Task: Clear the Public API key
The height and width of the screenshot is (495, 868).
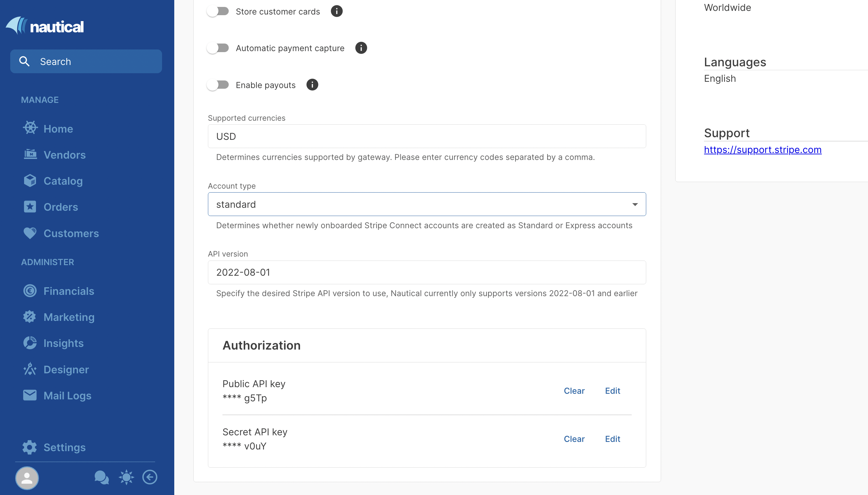Action: (x=574, y=391)
